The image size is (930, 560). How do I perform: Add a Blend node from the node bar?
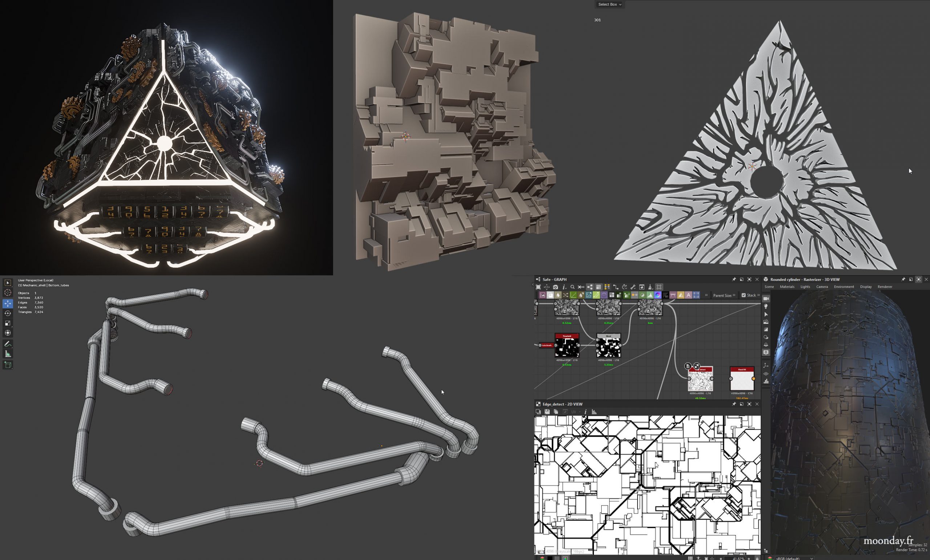pos(550,295)
